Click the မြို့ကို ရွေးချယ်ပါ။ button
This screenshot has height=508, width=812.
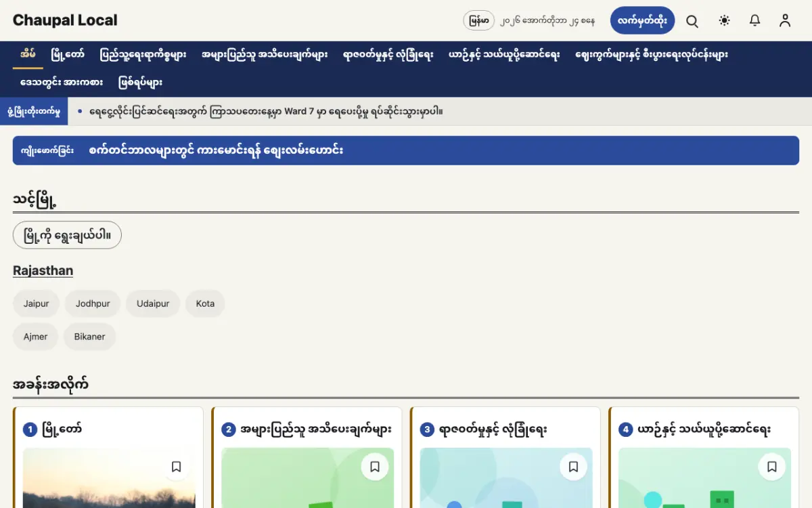tap(67, 235)
